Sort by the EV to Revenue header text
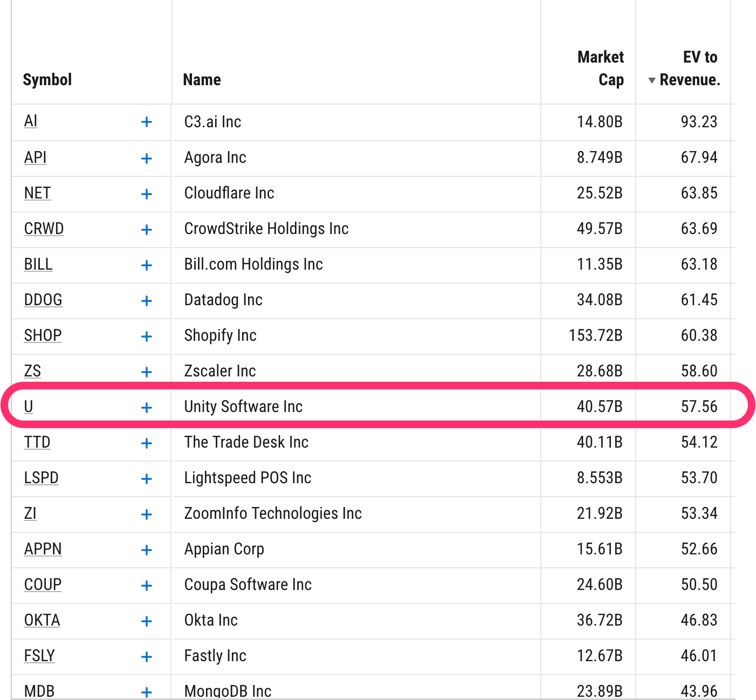This screenshot has width=756, height=700. point(690,68)
